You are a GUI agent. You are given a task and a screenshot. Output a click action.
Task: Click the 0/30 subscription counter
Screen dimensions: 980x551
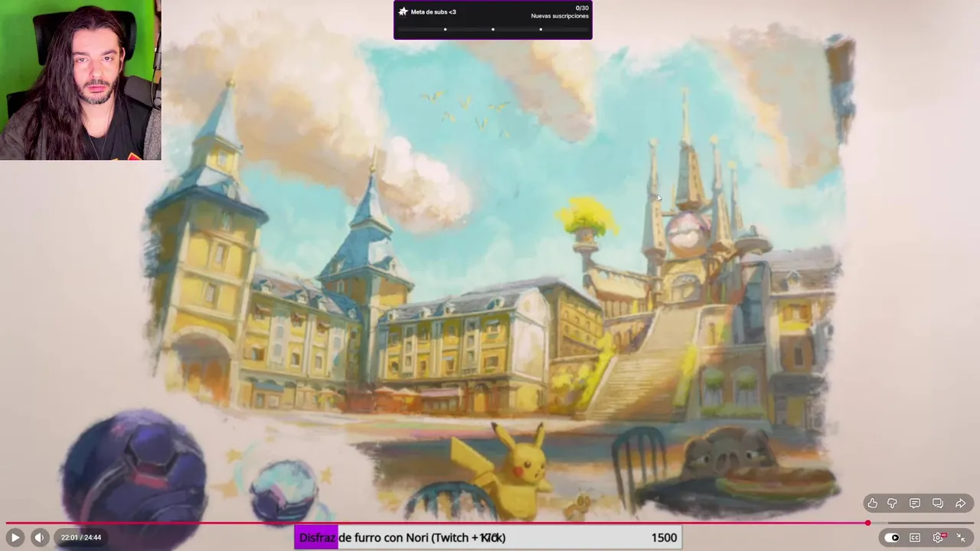(x=582, y=8)
